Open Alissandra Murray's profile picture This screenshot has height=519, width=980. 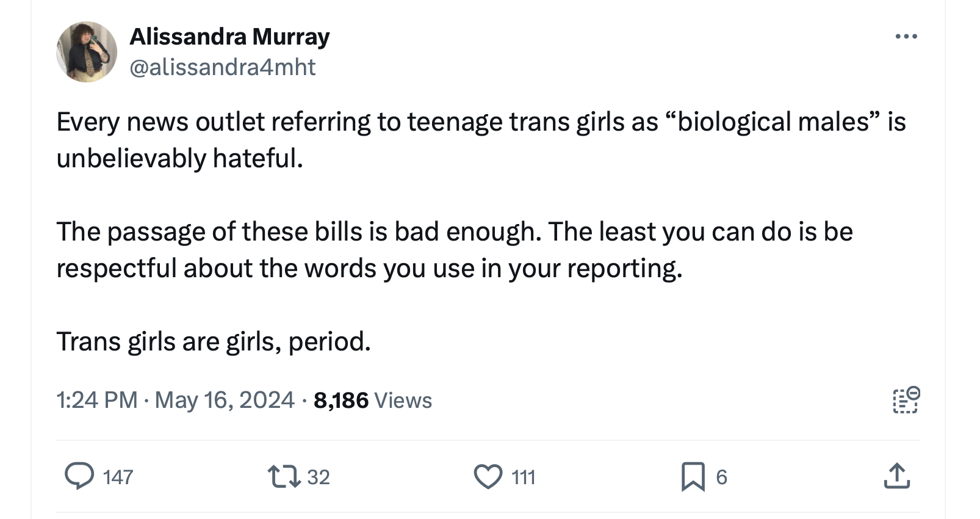point(87,52)
